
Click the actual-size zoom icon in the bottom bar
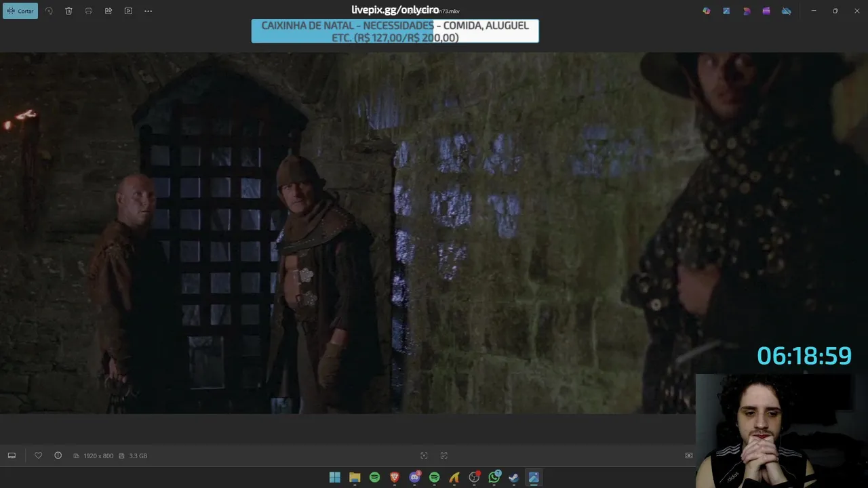tap(444, 455)
